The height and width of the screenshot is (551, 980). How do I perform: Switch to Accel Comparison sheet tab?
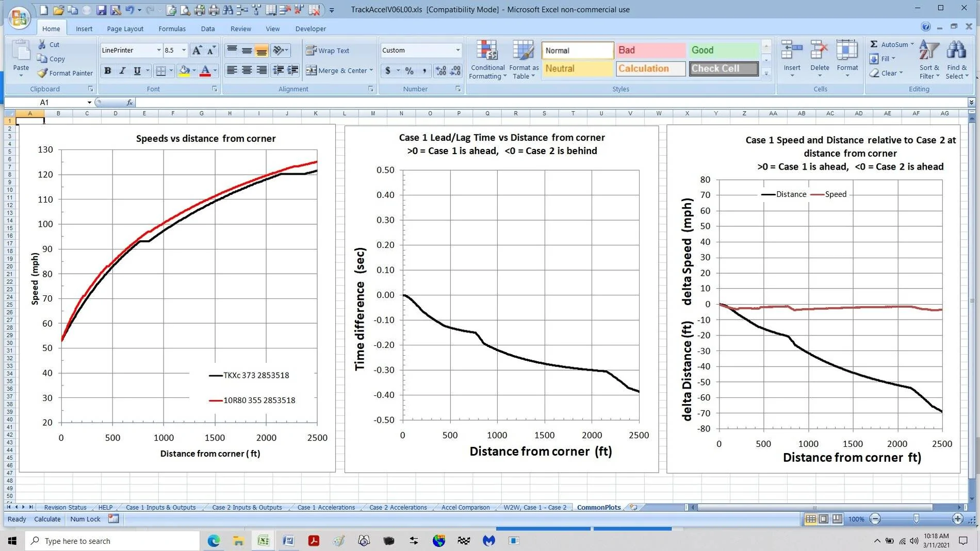465,507
